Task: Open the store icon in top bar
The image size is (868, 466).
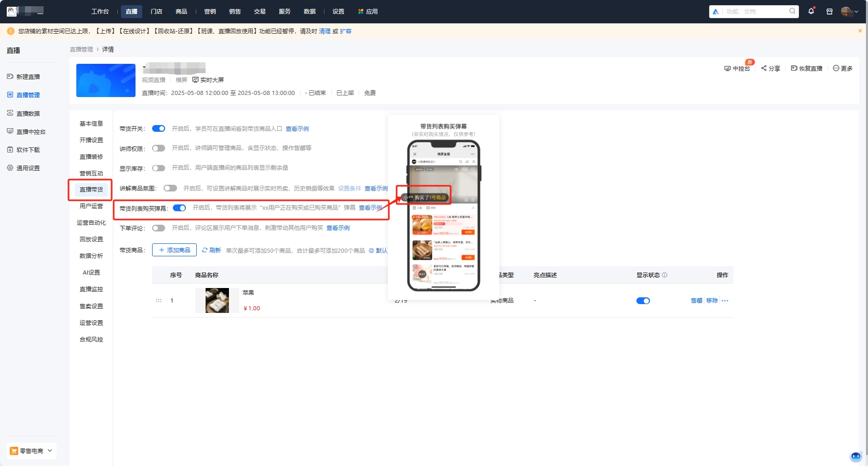Action: click(830, 11)
